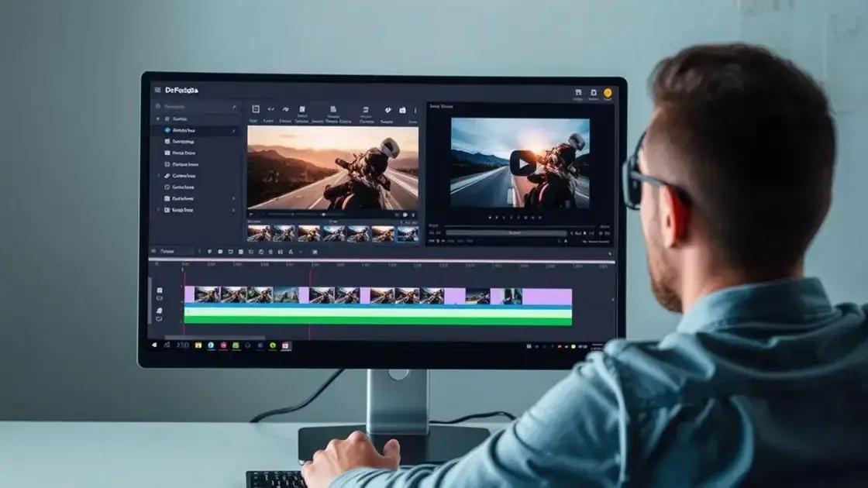Click the Redo arrow icon in the toolbar
The width and height of the screenshot is (868, 488).
(285, 109)
